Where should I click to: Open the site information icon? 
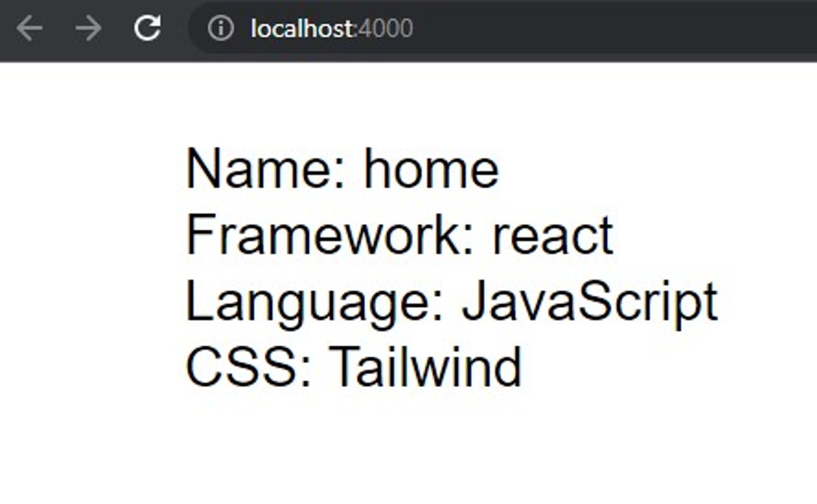[221, 28]
